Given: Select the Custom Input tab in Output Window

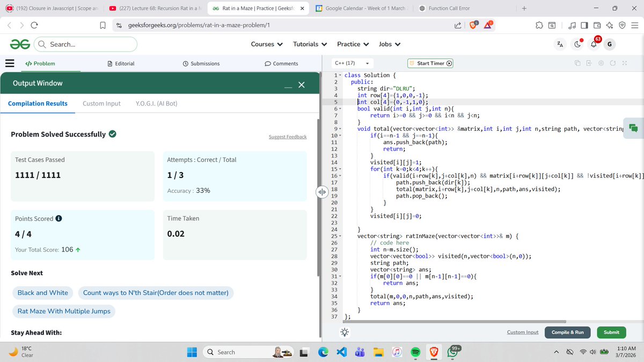Looking at the screenshot, I should 101,104.
